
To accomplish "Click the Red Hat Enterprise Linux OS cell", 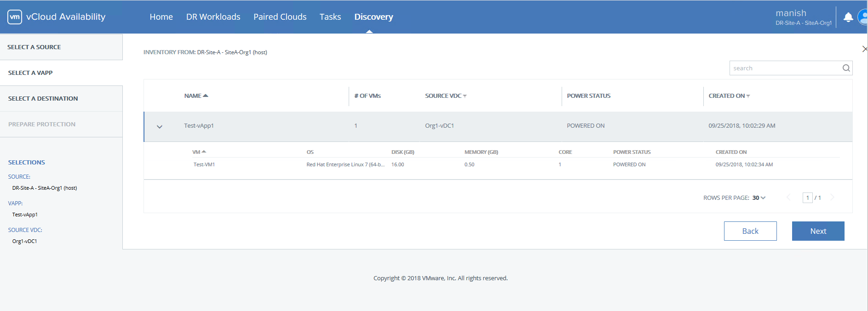I will click(345, 164).
